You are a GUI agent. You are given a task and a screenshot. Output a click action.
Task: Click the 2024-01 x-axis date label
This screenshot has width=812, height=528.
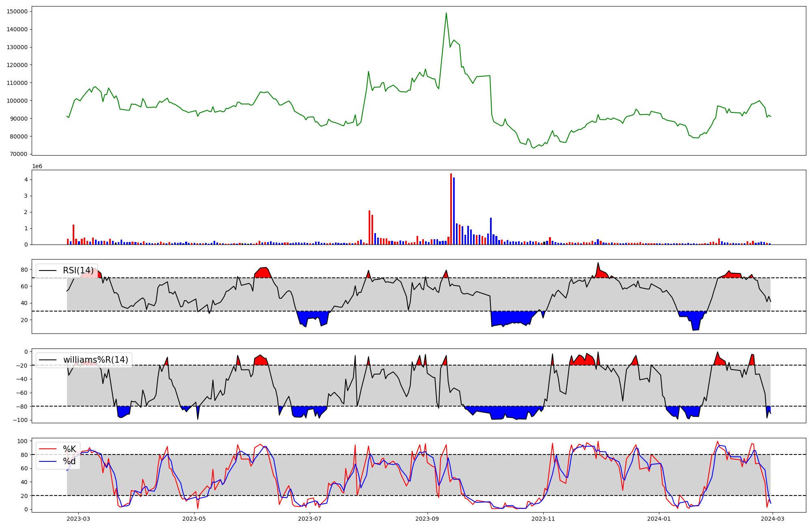[x=659, y=519]
